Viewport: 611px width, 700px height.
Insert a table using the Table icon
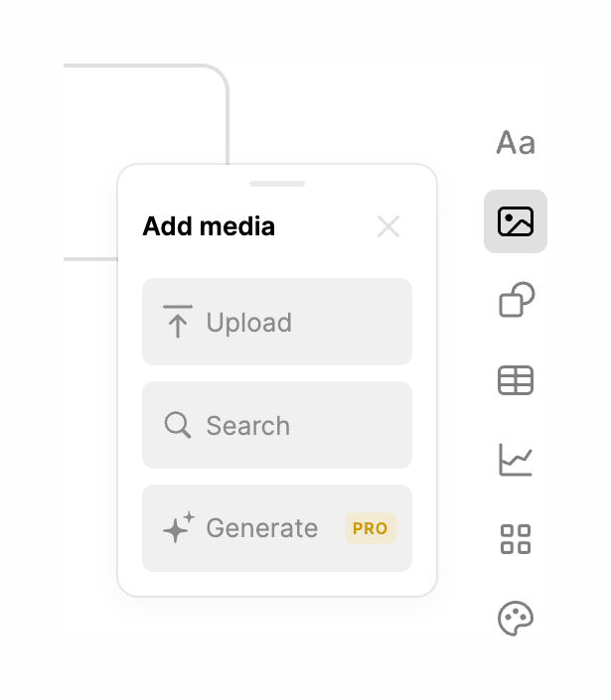(x=516, y=380)
